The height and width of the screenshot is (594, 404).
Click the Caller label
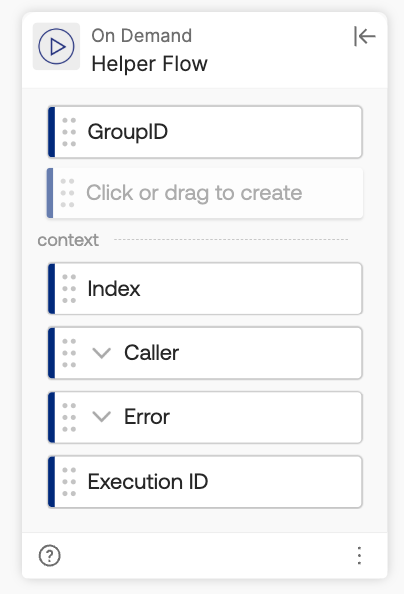click(151, 353)
